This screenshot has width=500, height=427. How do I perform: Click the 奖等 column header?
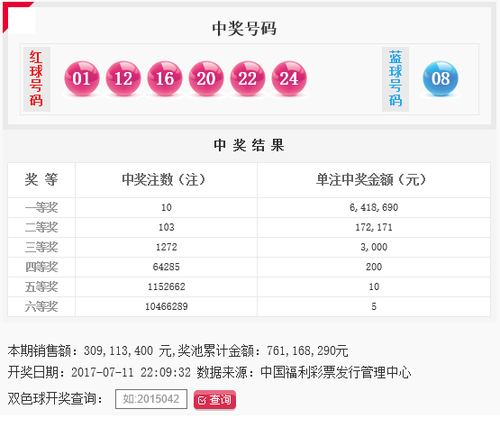(41, 180)
